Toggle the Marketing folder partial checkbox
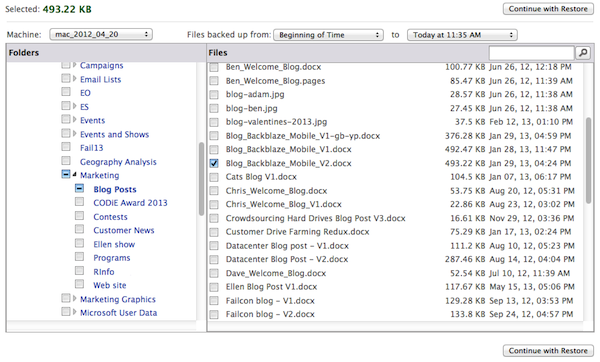The image size is (600, 362). pyautogui.click(x=66, y=174)
